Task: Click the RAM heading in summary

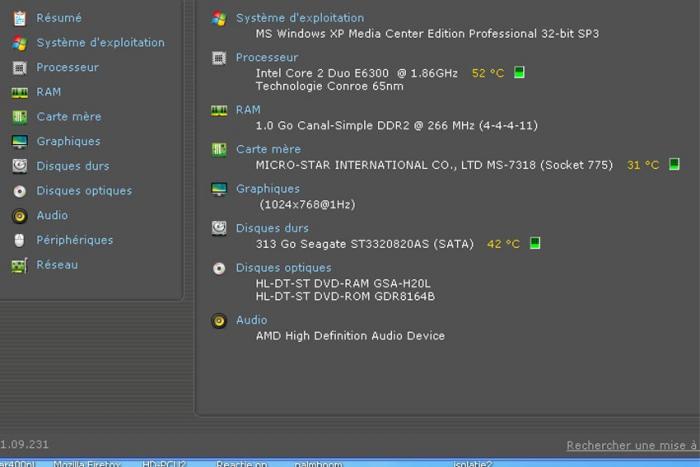Action: coord(248,110)
